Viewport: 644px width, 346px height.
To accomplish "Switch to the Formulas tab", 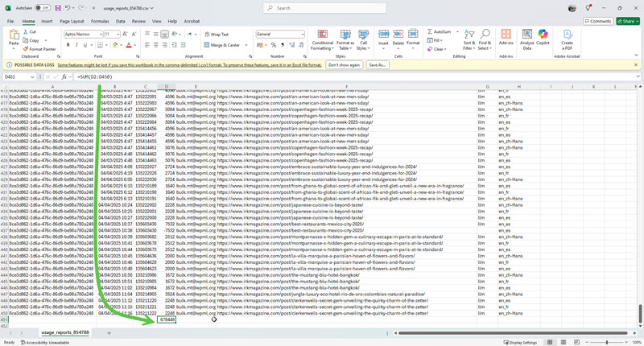I will click(x=100, y=21).
